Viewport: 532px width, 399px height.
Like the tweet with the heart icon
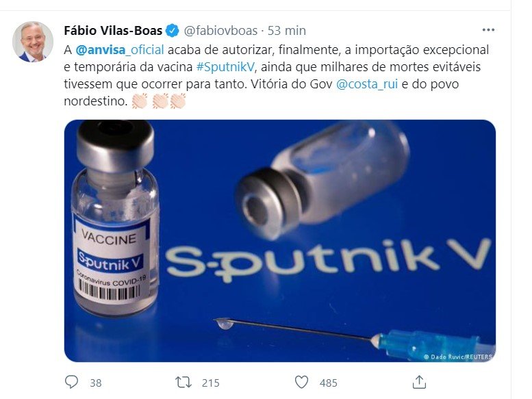301,383
